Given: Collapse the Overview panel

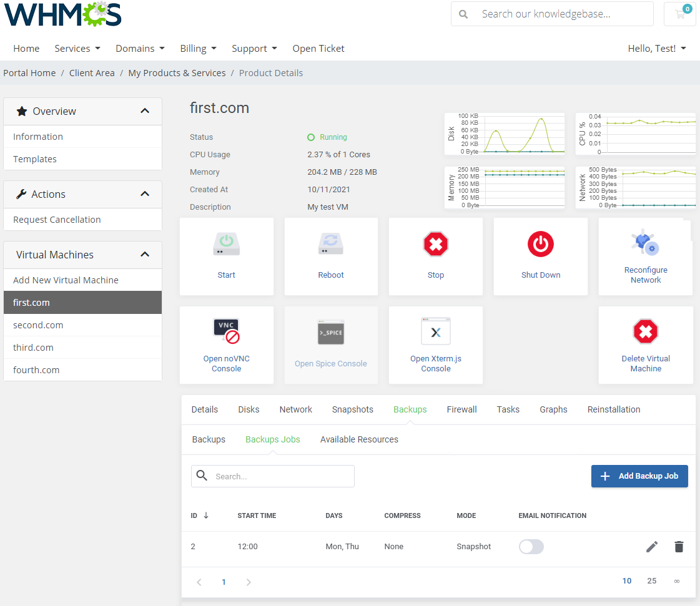Looking at the screenshot, I should tap(145, 110).
